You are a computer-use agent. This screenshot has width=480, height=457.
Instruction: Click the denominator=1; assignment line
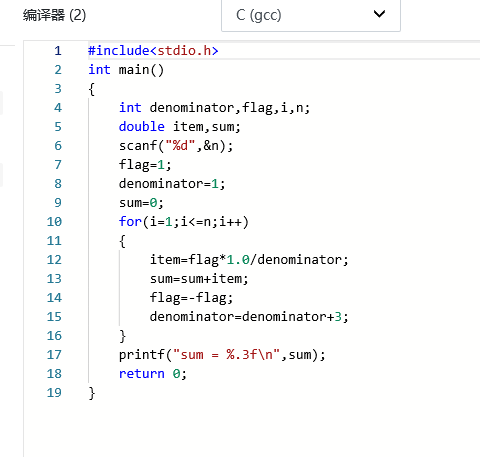click(x=172, y=184)
